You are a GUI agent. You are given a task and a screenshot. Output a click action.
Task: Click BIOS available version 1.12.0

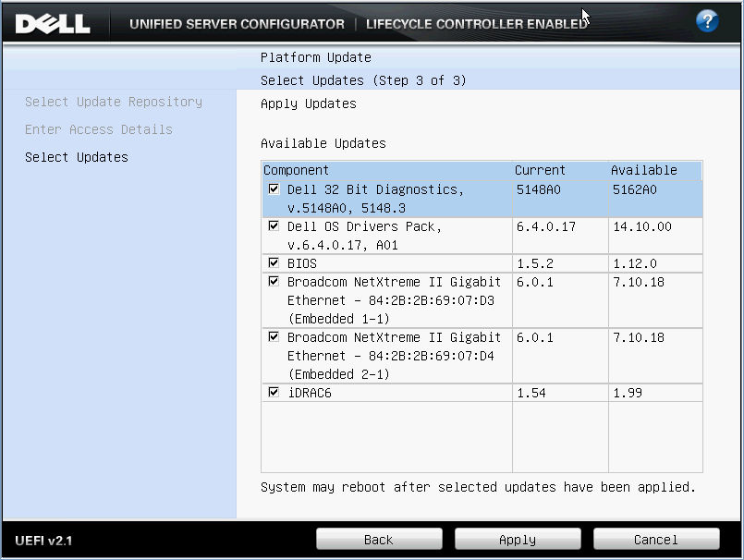click(635, 263)
